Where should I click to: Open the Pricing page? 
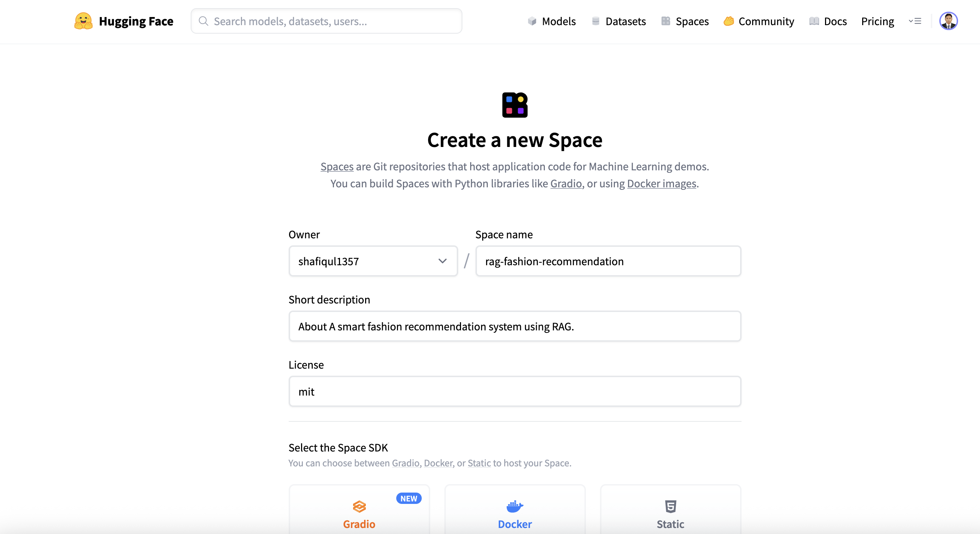point(878,21)
